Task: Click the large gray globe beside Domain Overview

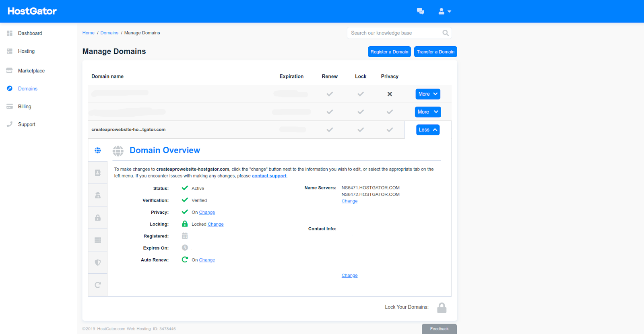Action: [118, 151]
